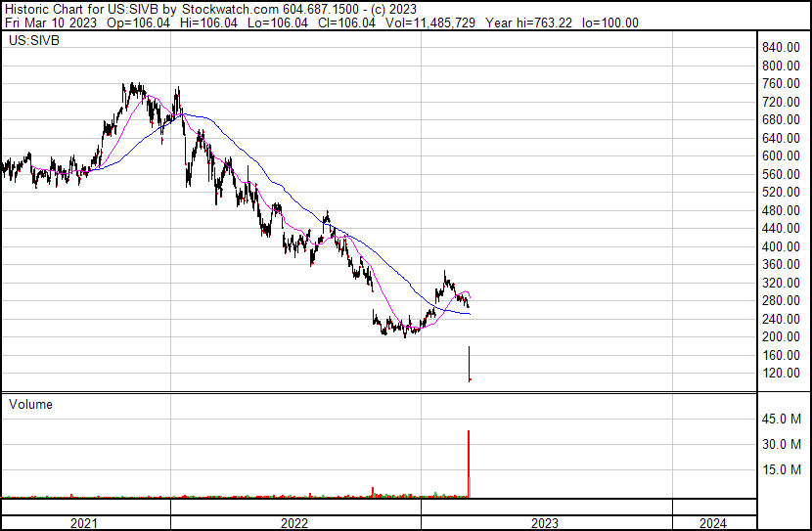This screenshot has height=531, width=812.
Task: Click the 560.00 price axis label
Action: point(781,174)
